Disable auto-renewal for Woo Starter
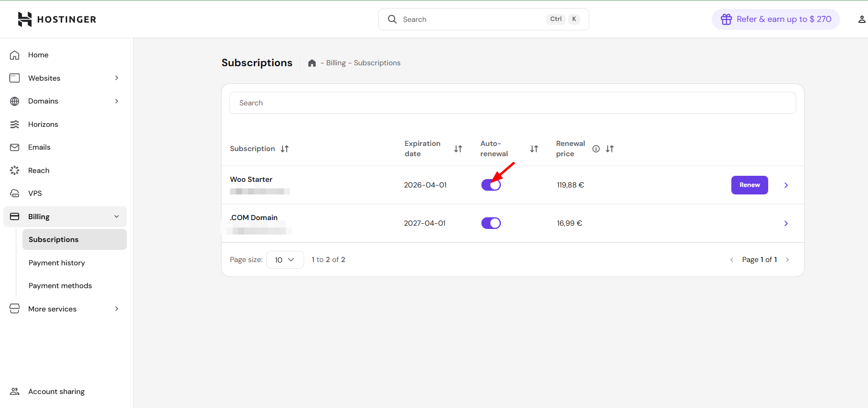This screenshot has width=868, height=408. click(491, 185)
